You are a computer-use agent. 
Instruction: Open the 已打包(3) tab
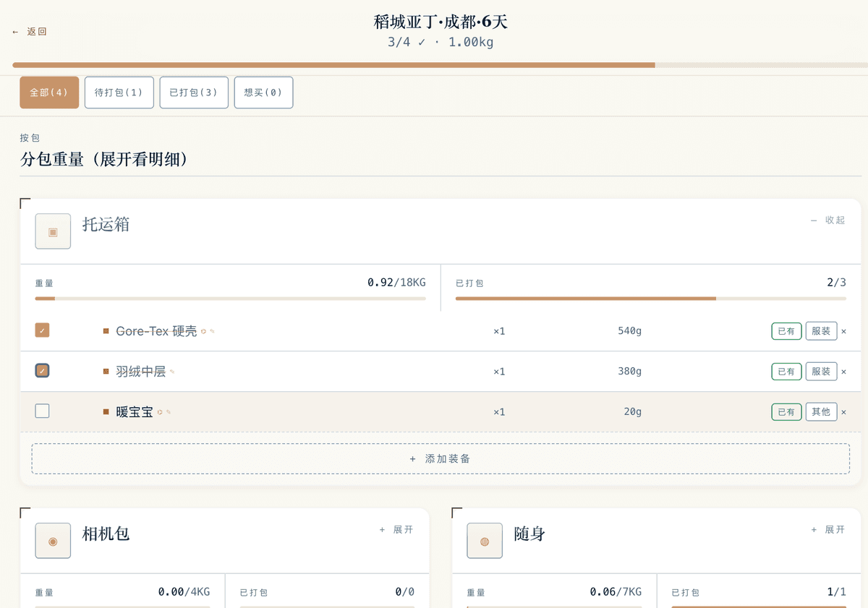[x=194, y=93]
